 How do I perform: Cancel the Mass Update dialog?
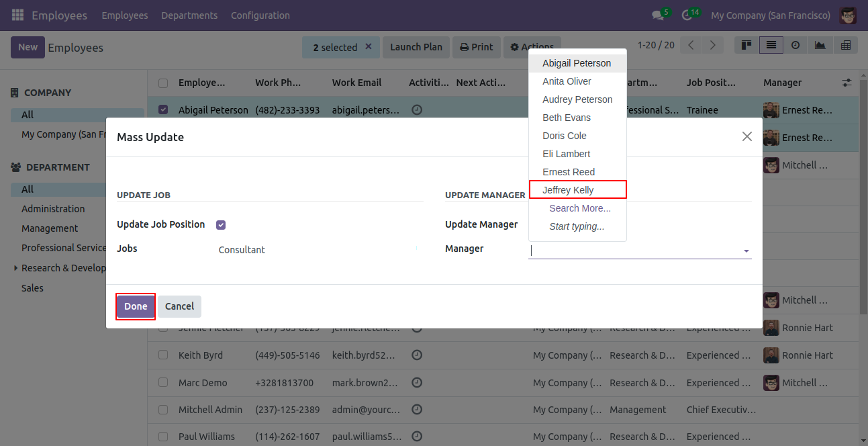tap(180, 306)
